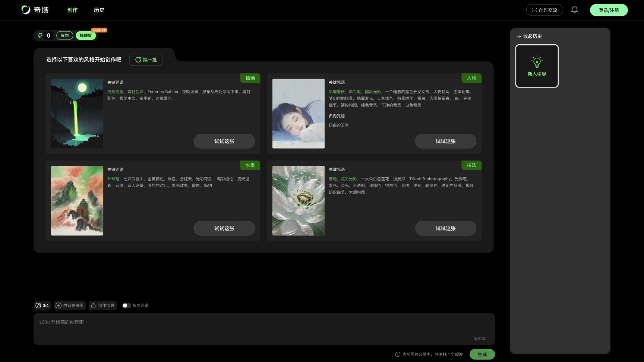Open the notification bell
Image resolution: width=644 pixels, height=362 pixels.
coord(574,10)
